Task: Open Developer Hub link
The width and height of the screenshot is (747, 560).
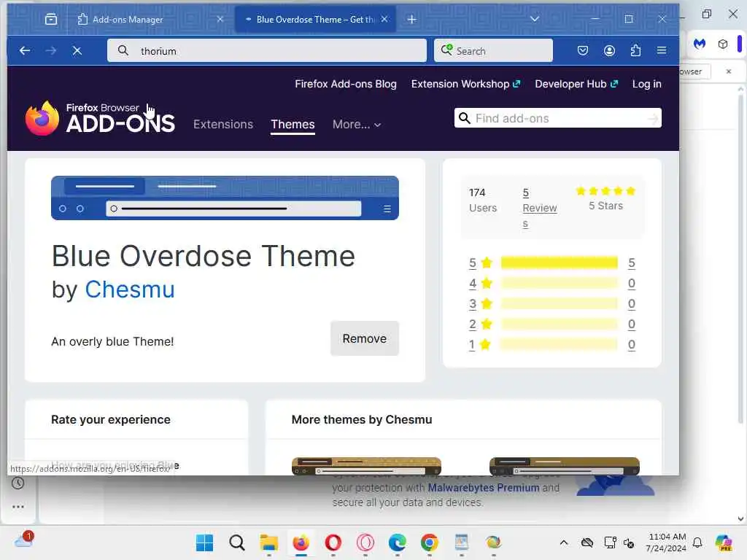Action: pyautogui.click(x=576, y=84)
